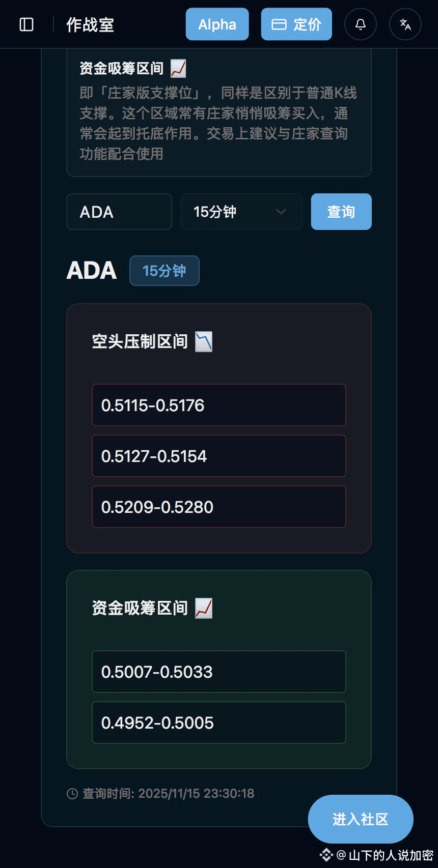Click the 查询 search button
438x868 pixels.
pyautogui.click(x=341, y=212)
